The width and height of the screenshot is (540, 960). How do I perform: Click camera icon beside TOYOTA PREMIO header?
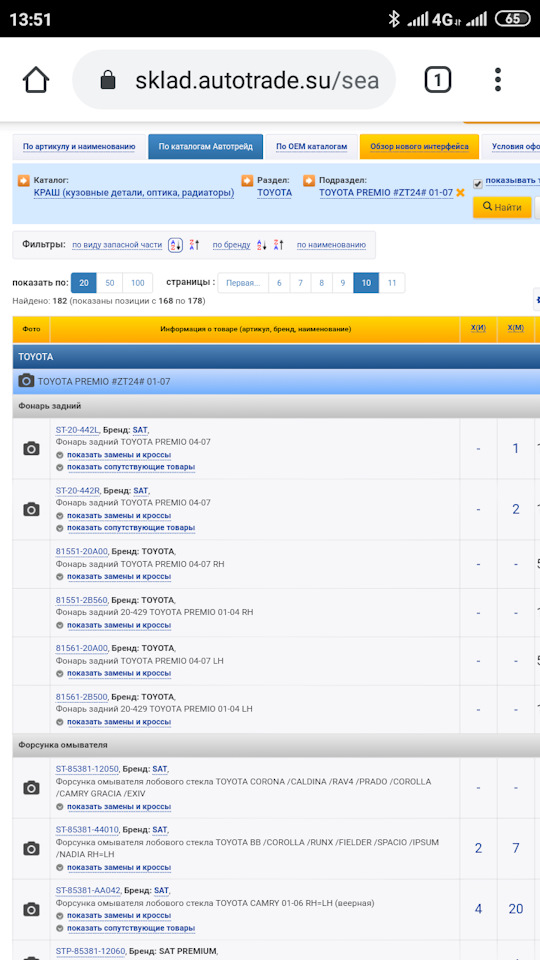point(26,381)
